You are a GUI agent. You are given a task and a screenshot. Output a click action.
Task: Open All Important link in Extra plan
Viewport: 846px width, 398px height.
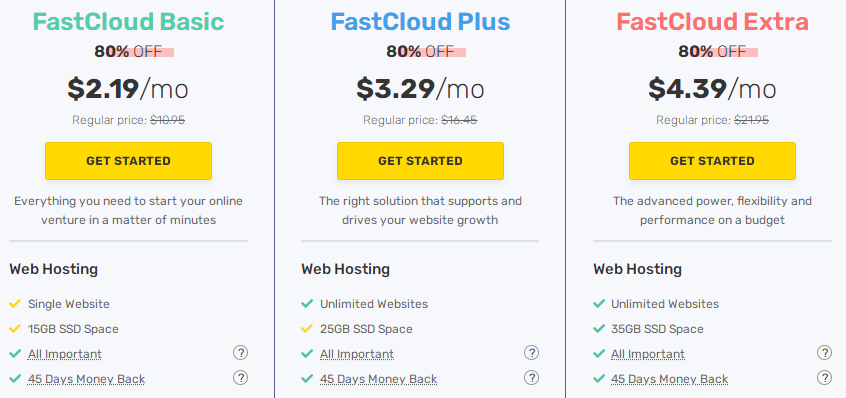pos(648,354)
